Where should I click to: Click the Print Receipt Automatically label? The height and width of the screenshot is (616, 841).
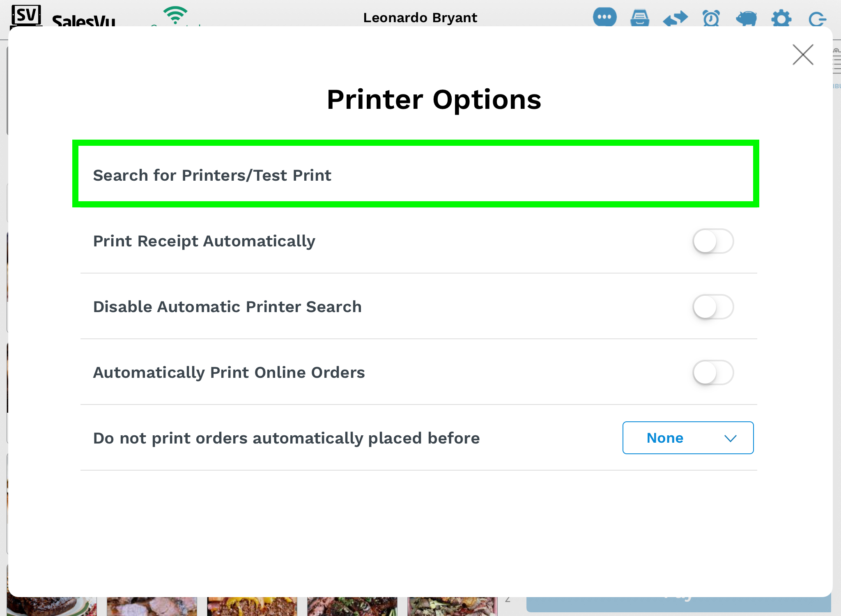point(204,241)
